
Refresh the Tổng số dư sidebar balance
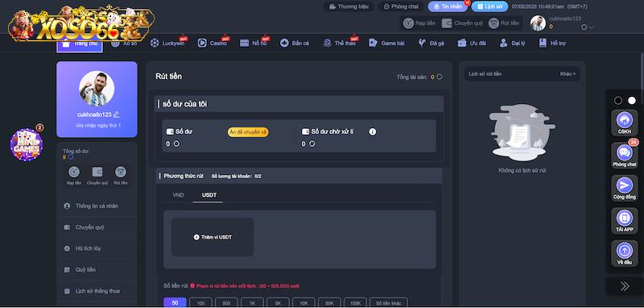pos(70,156)
